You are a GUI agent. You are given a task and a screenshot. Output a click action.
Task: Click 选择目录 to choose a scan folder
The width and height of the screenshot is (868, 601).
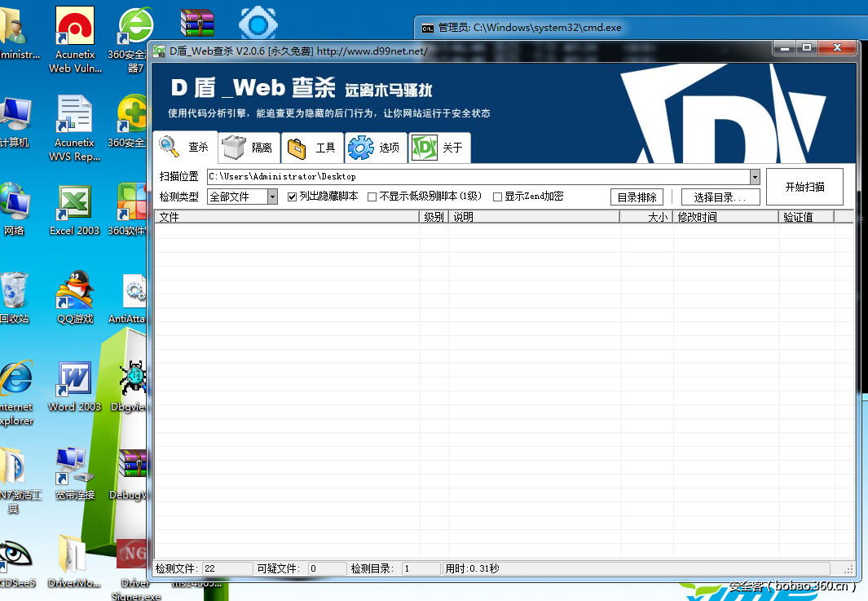pyautogui.click(x=720, y=196)
